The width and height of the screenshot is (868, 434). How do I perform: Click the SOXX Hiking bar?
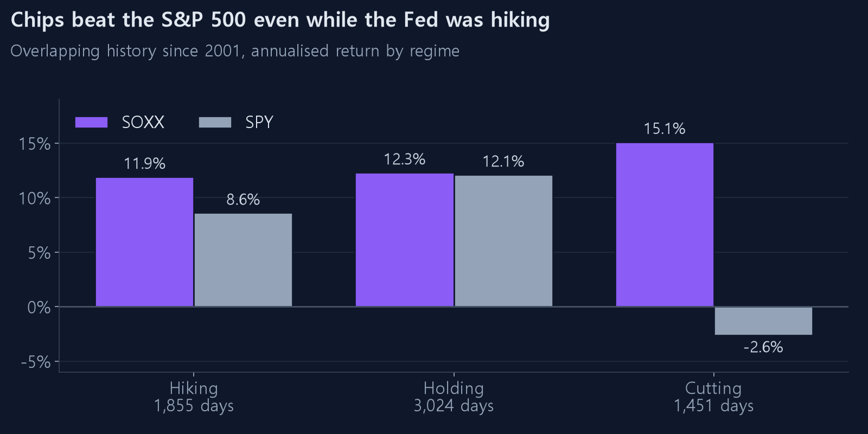pos(145,242)
